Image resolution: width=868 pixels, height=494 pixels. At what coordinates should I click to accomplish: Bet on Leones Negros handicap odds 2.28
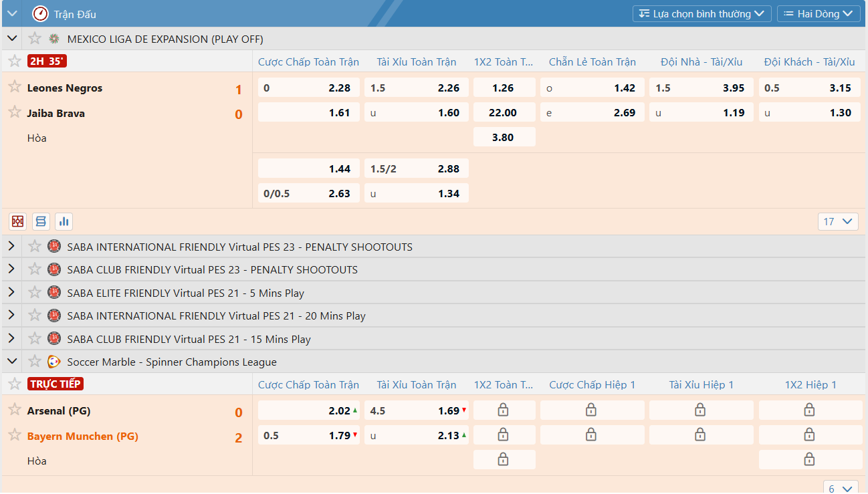309,88
